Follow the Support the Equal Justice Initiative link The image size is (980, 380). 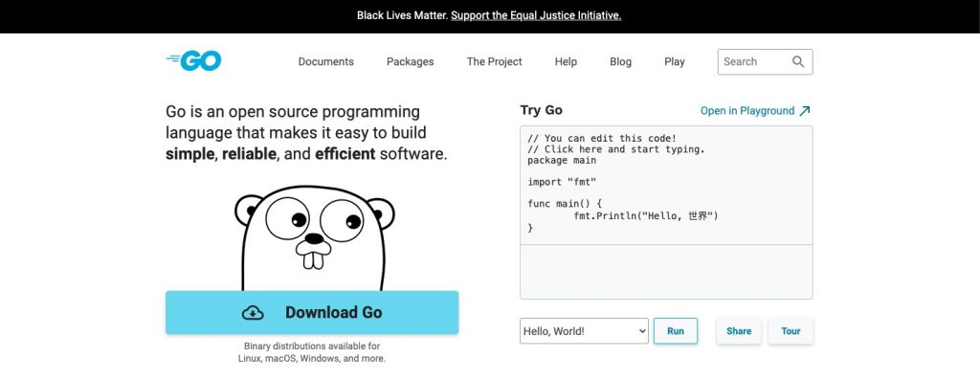click(x=536, y=15)
